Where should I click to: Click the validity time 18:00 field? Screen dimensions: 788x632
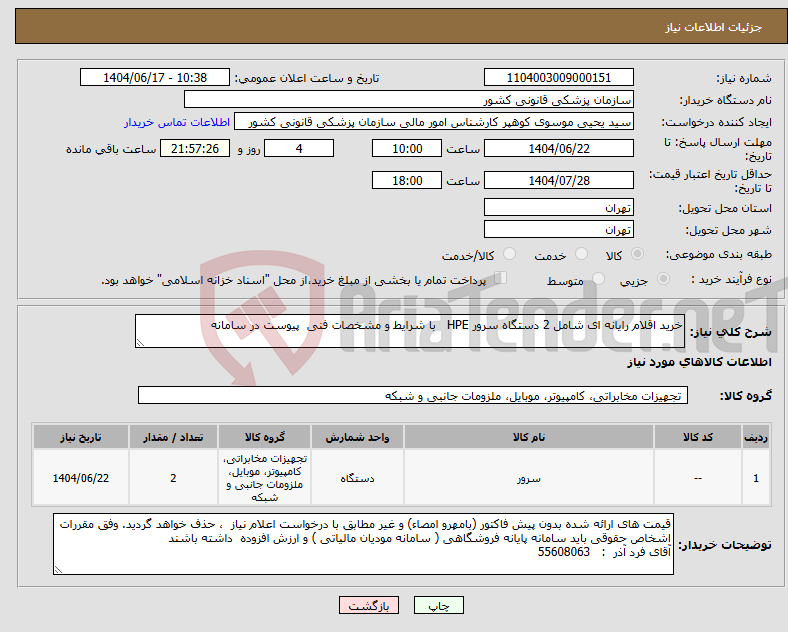tap(407, 180)
